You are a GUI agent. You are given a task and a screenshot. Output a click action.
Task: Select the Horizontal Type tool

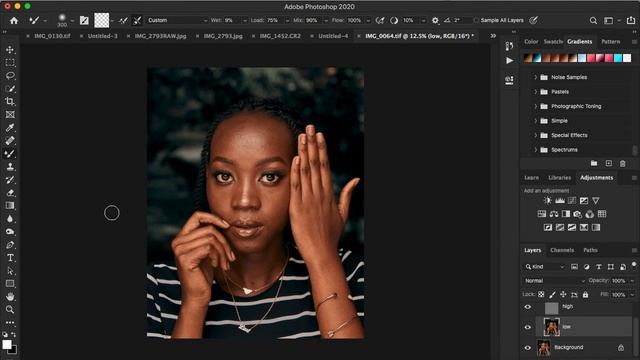tap(10, 258)
